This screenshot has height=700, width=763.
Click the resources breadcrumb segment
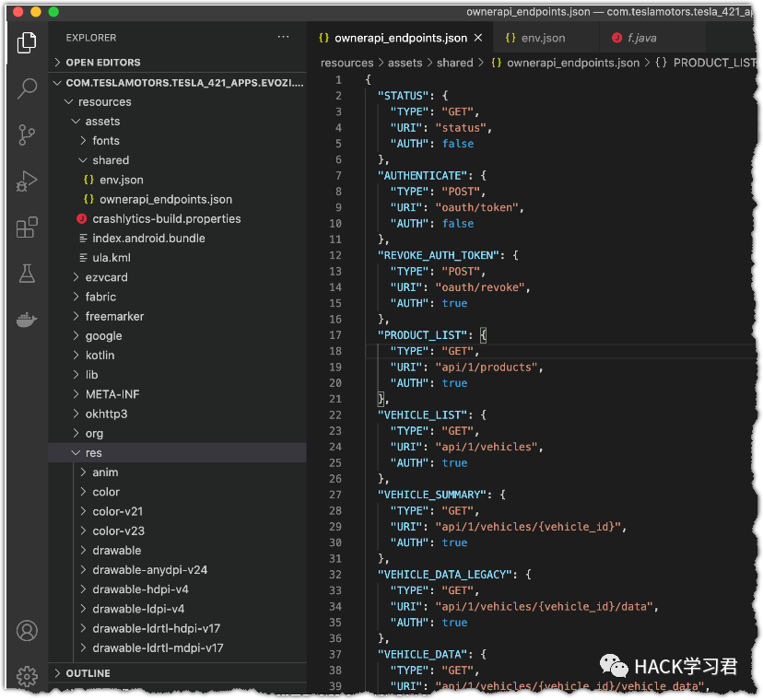(x=347, y=63)
